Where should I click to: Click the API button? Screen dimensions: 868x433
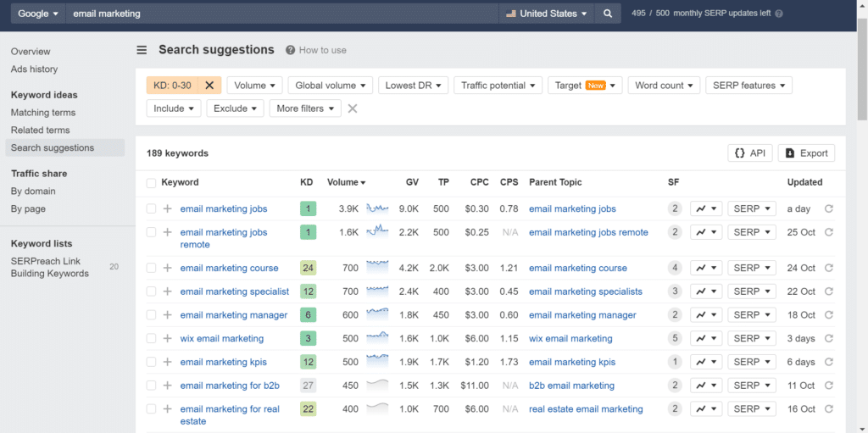[x=749, y=153]
